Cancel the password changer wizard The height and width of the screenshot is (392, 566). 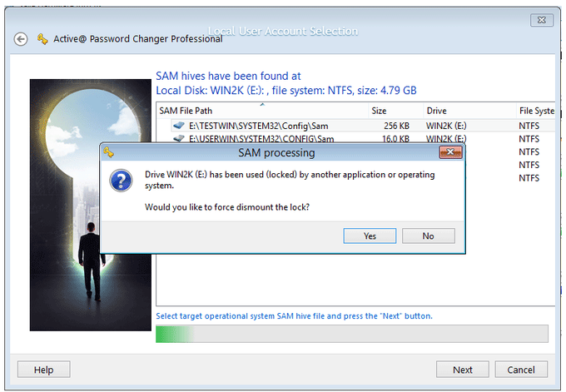pyautogui.click(x=521, y=370)
